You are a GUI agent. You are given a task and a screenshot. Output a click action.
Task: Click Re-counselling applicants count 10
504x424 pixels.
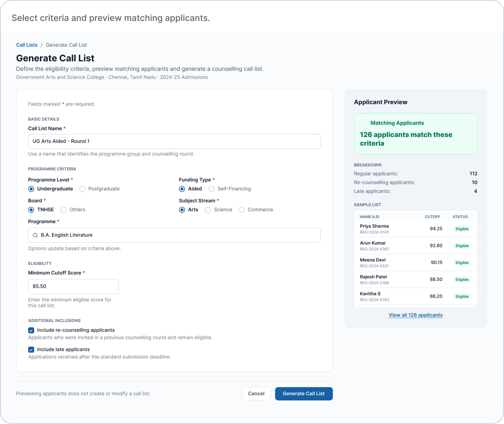point(474,182)
